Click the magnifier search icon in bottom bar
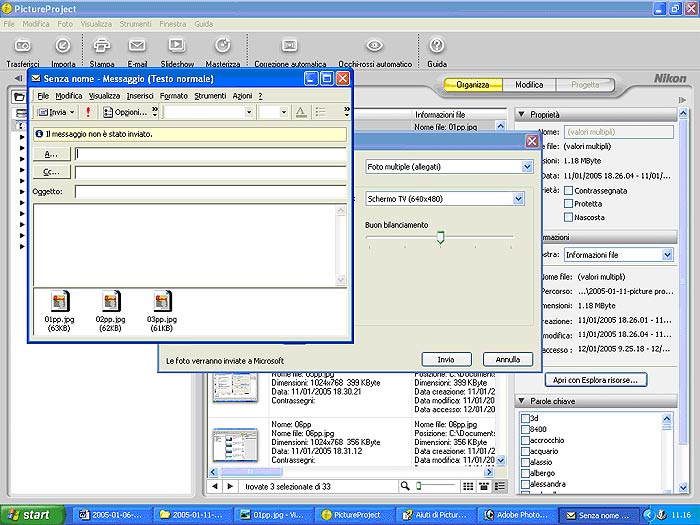Image resolution: width=700 pixels, height=525 pixels. [x=405, y=486]
